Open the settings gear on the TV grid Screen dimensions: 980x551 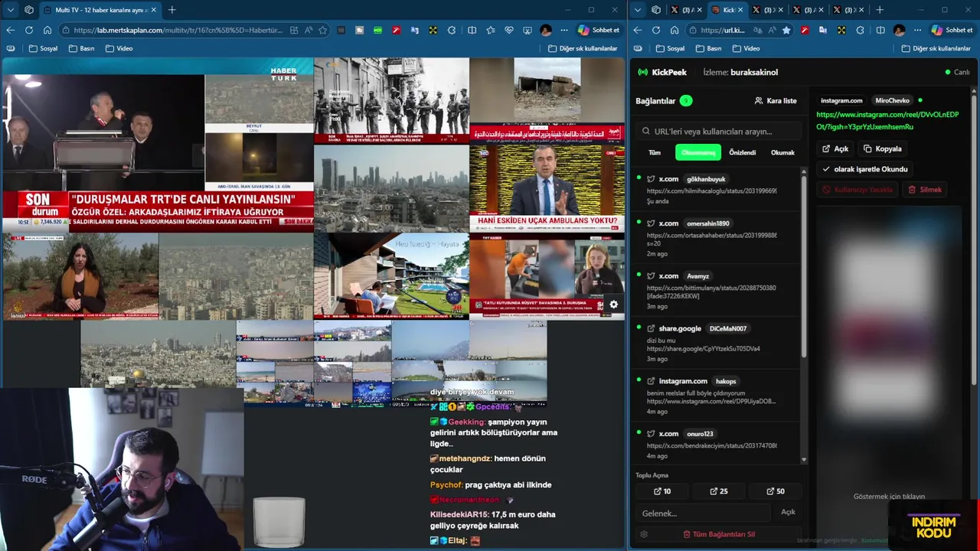(x=613, y=305)
